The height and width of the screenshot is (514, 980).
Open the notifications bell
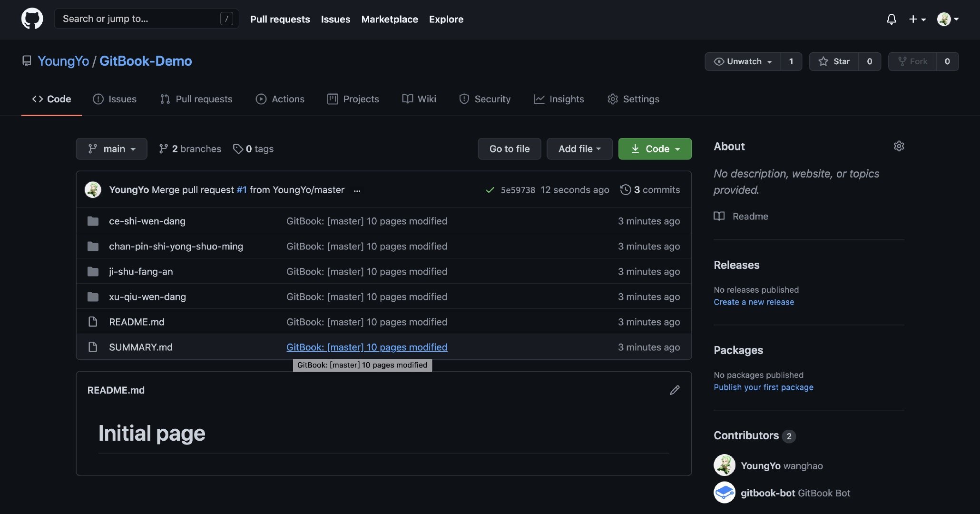click(891, 19)
